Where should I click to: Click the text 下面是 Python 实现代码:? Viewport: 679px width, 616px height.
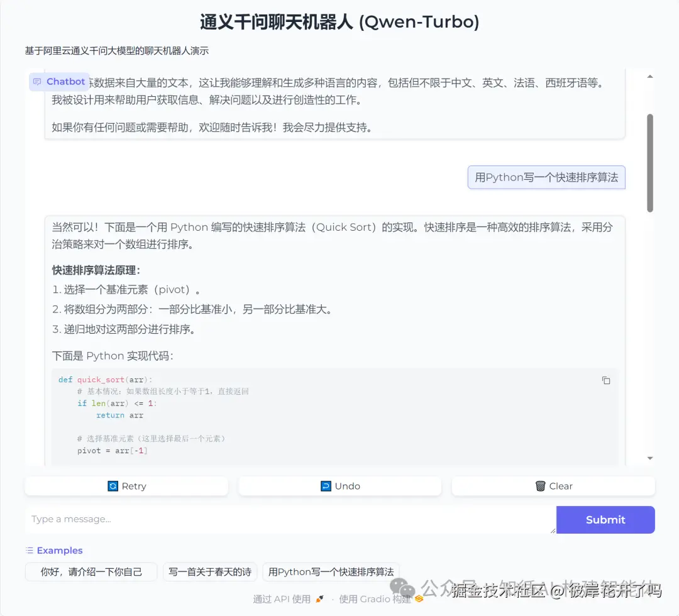(x=113, y=356)
